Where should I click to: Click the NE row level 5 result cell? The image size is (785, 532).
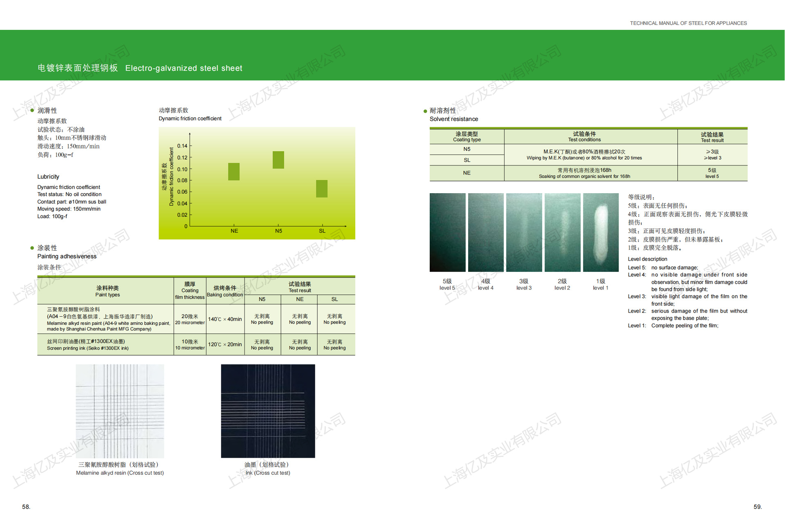point(712,173)
